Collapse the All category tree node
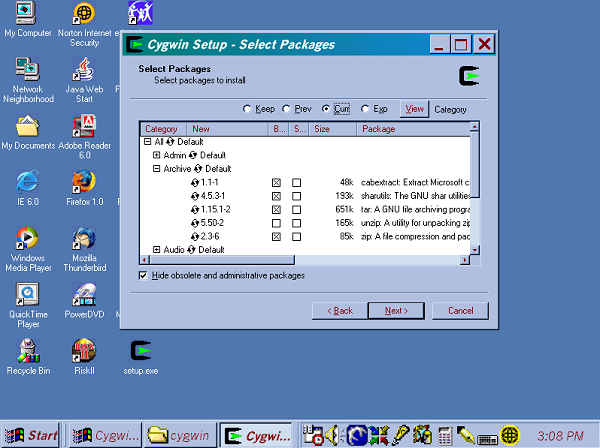This screenshot has height=448, width=600. [x=147, y=142]
